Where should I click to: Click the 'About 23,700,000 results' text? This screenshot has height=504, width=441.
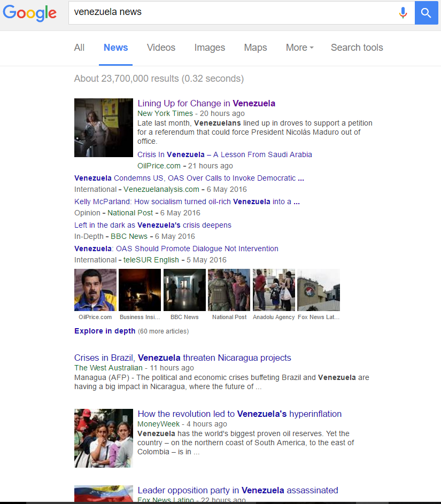tap(159, 79)
